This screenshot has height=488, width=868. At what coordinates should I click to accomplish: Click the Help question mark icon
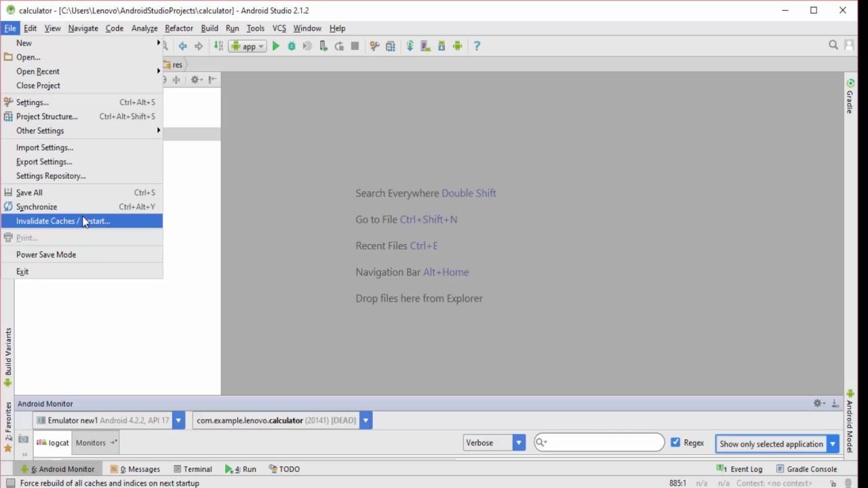pos(477,46)
